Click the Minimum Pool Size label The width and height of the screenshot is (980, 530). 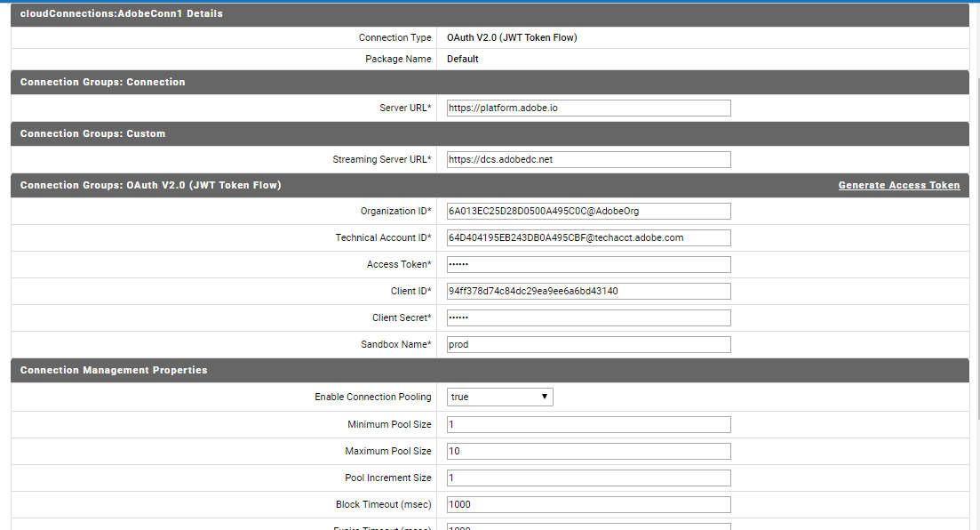pyautogui.click(x=389, y=425)
